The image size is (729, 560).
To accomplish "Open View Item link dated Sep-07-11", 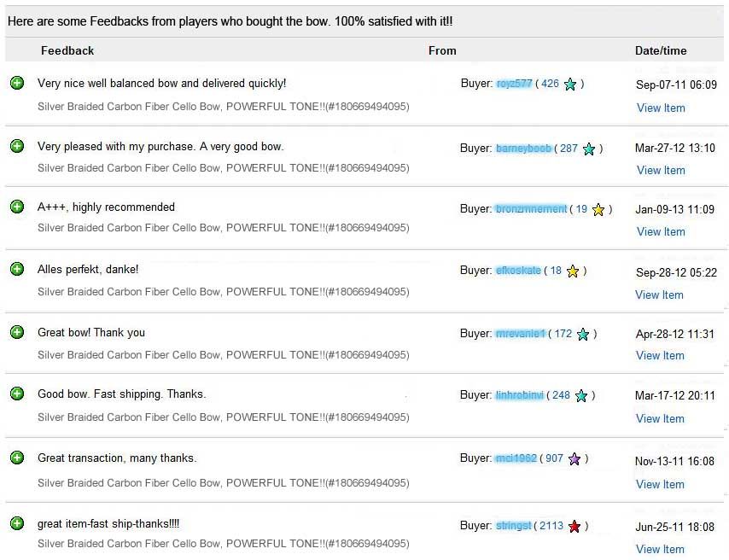I will click(x=661, y=108).
